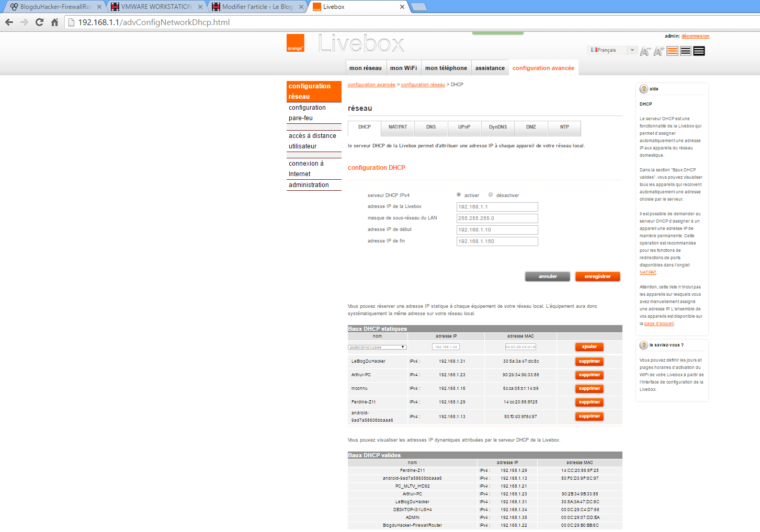The width and height of the screenshot is (760, 532).
Task: Increase the page font size (A+)
Action: pos(659,51)
